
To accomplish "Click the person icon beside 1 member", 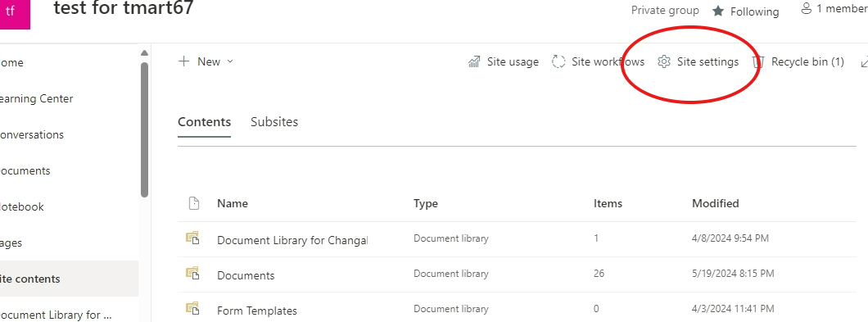I will 807,9.
